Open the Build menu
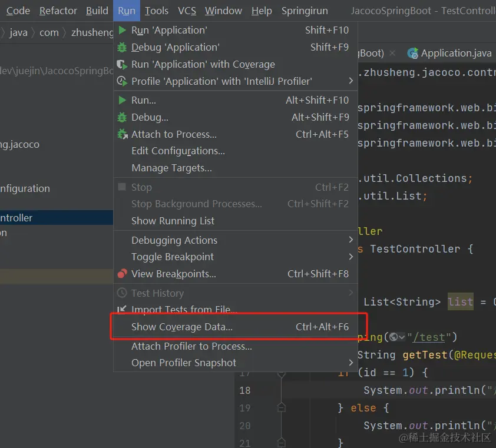 (x=97, y=11)
